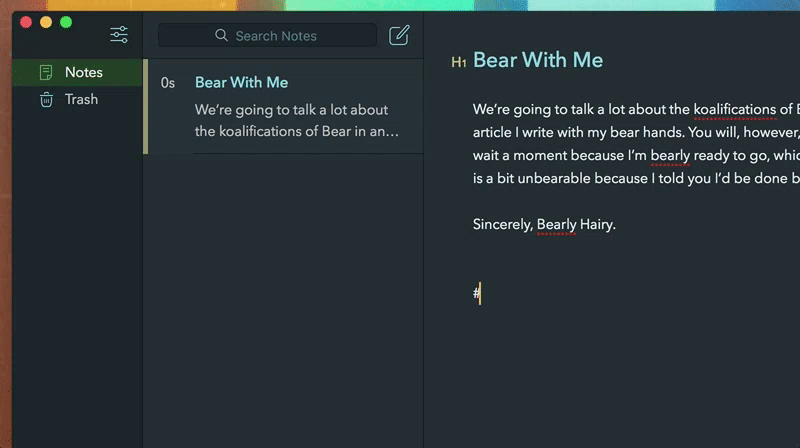Image resolution: width=800 pixels, height=448 pixels.
Task: Select the Notes sidebar label
Action: click(84, 72)
